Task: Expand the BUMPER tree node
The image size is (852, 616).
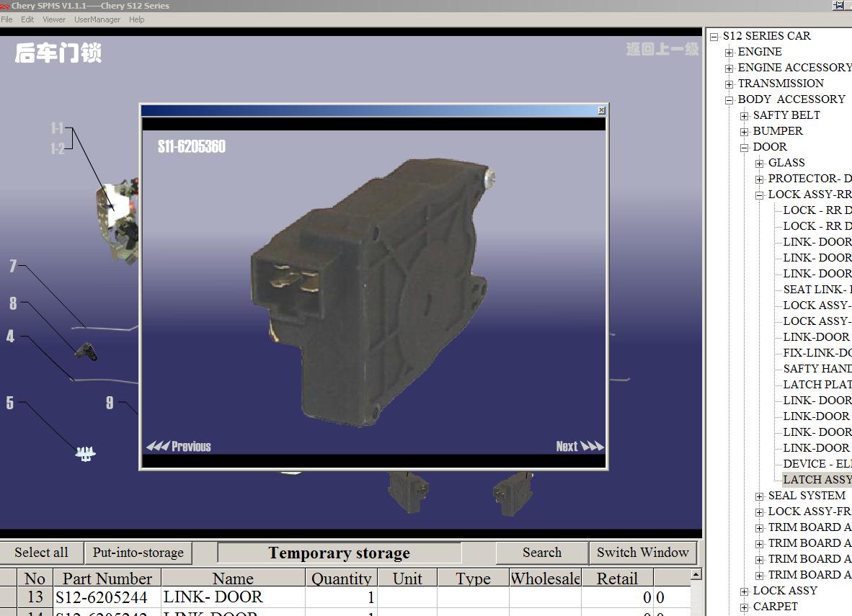Action: click(x=745, y=131)
